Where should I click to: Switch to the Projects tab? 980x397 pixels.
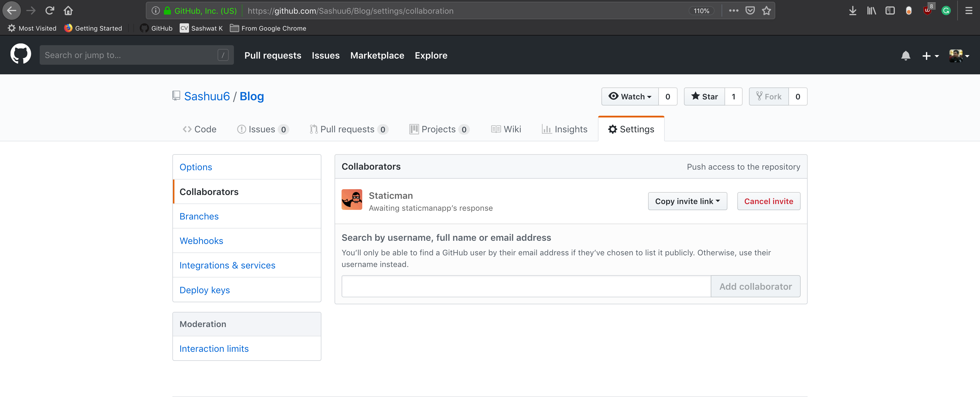pyautogui.click(x=440, y=129)
